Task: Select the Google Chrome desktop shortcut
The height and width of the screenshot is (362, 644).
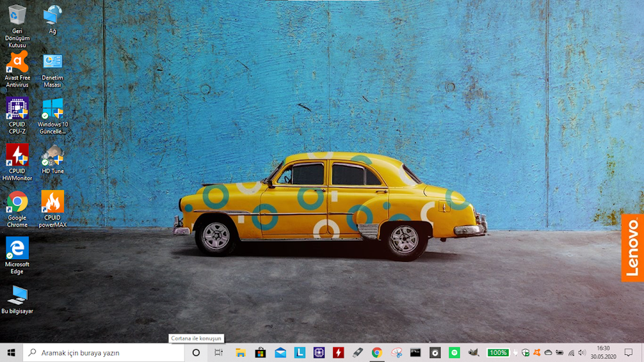Action: pyautogui.click(x=17, y=202)
